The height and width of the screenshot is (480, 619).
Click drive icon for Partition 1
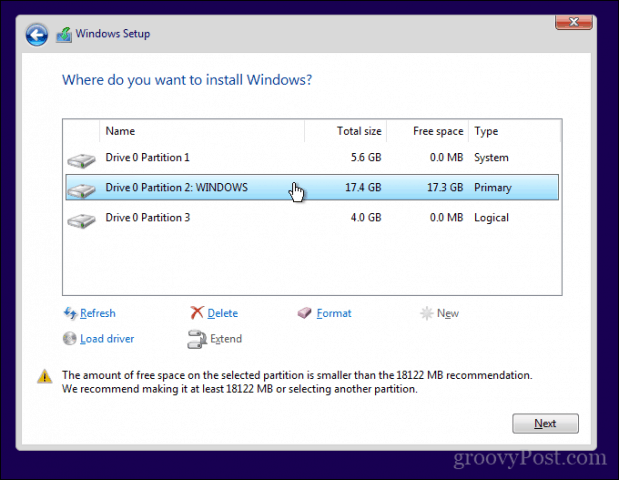81,160
